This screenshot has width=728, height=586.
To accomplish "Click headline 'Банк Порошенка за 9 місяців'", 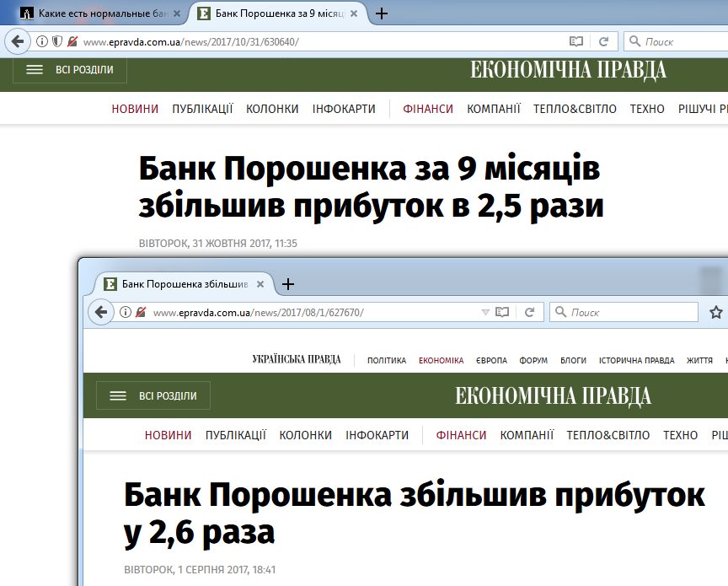I will (x=371, y=187).
